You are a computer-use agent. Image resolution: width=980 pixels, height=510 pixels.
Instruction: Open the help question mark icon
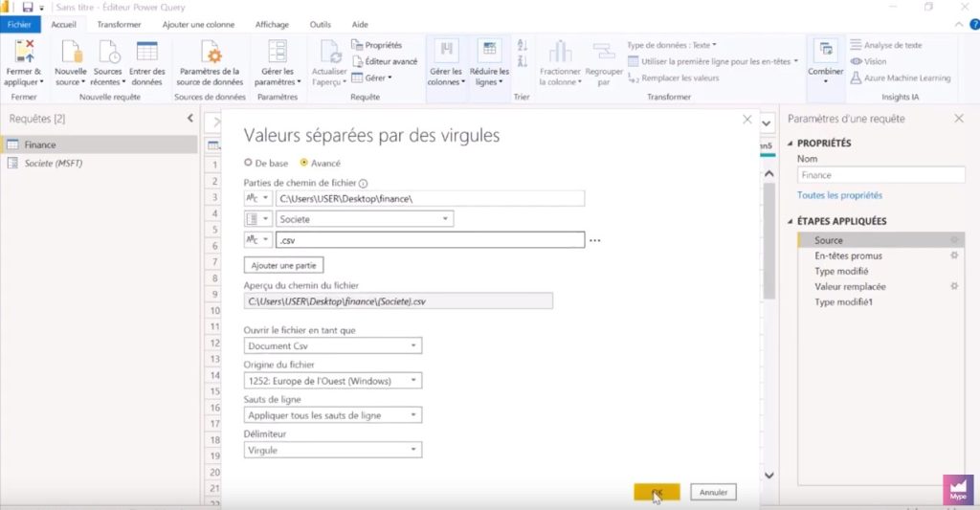[x=973, y=24]
